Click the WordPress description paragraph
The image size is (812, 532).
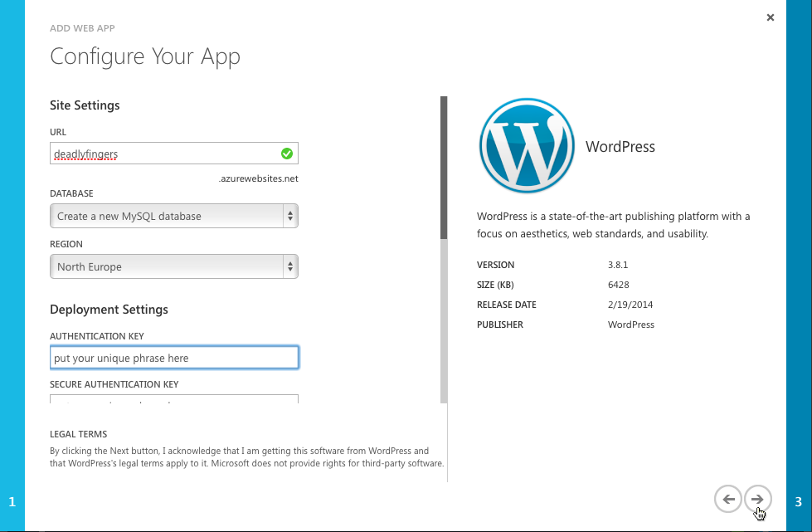[613, 225]
